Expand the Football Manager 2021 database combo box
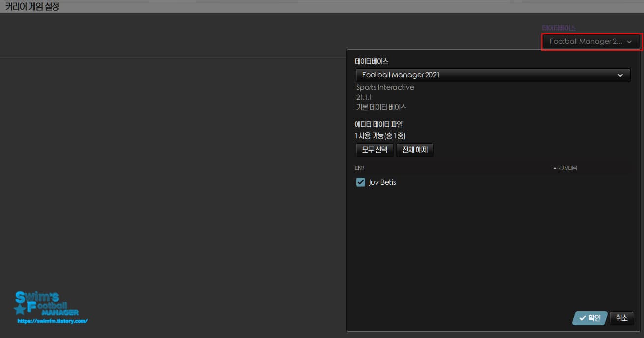The height and width of the screenshot is (338, 644). (493, 75)
